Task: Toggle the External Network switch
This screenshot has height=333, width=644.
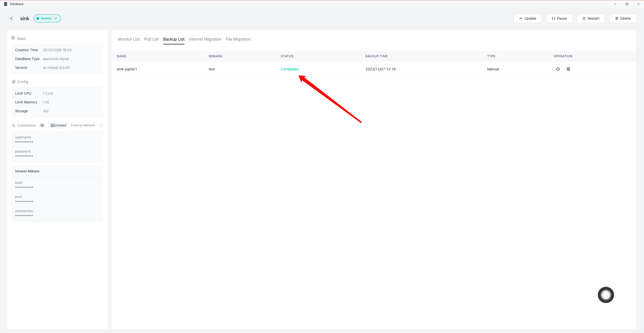Action: (x=100, y=125)
